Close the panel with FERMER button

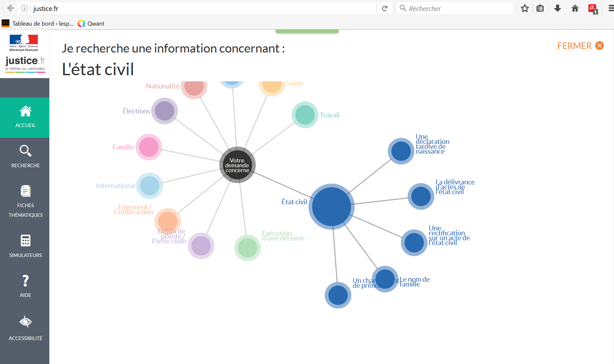[580, 46]
